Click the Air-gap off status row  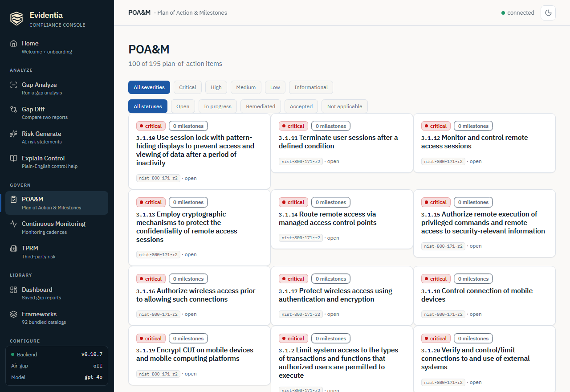[57, 366]
